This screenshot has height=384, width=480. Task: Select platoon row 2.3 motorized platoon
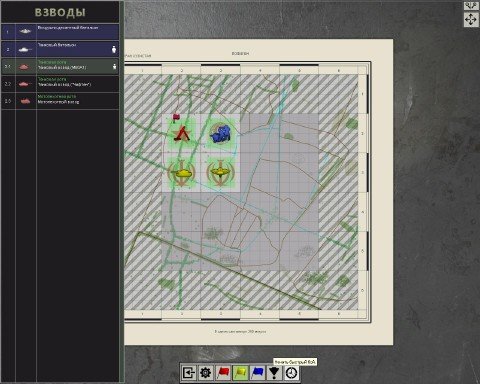[60, 101]
